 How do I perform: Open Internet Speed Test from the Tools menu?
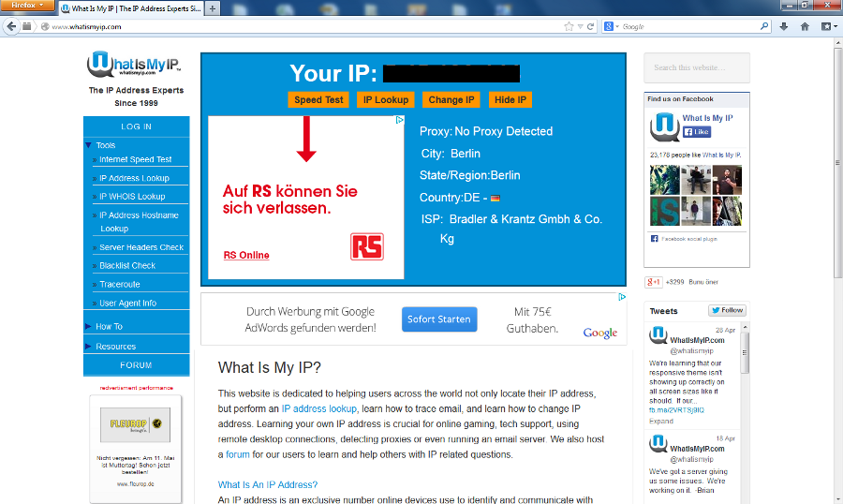pos(136,159)
